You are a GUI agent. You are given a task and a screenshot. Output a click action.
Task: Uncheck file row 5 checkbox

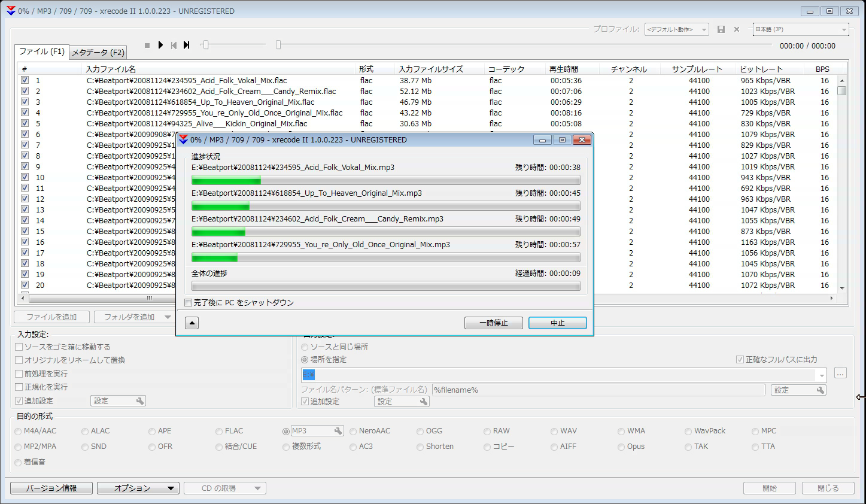(x=25, y=123)
